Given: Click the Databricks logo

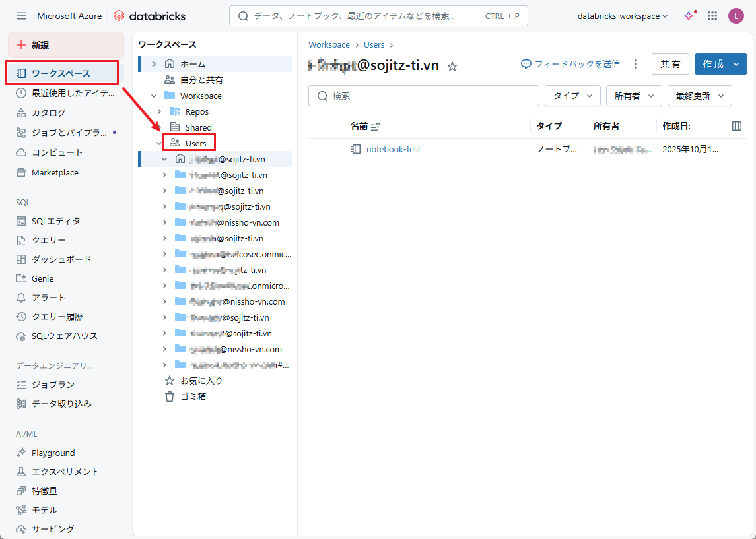Looking at the screenshot, I should 149,16.
